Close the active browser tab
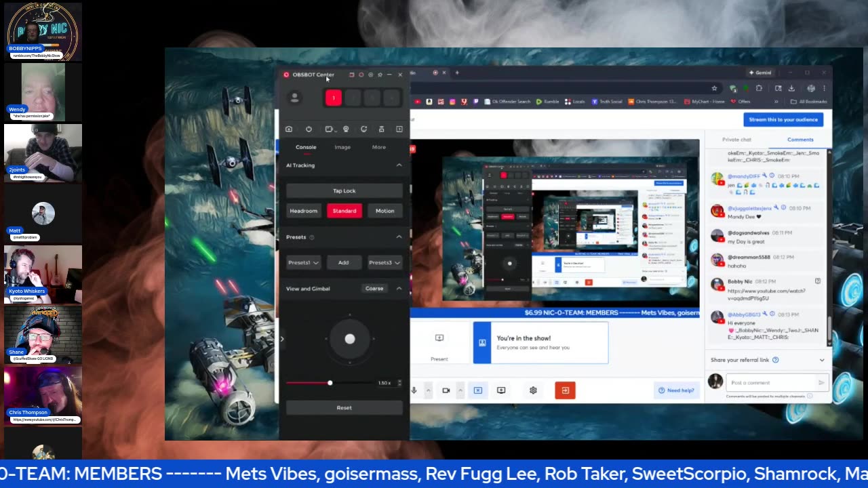 point(444,73)
